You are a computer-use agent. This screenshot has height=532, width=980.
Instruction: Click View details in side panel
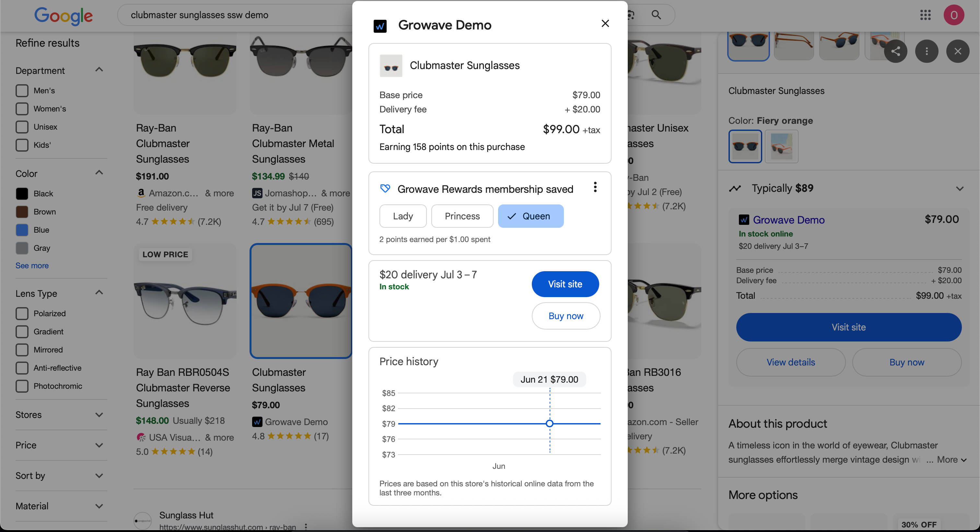coord(790,362)
